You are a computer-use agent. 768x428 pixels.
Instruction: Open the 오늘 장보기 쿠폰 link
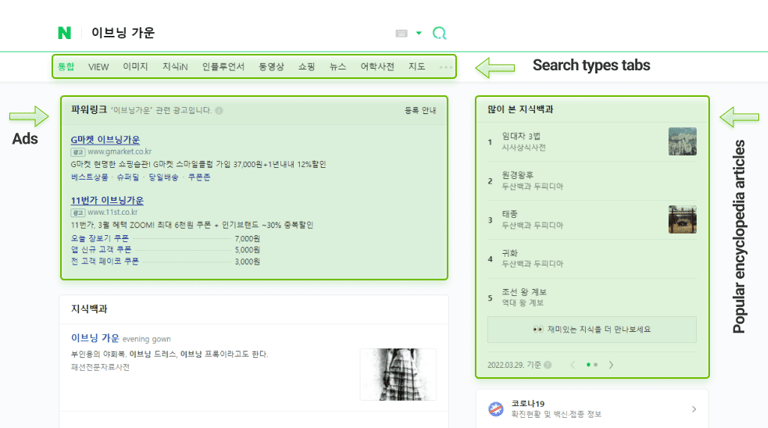[100, 238]
